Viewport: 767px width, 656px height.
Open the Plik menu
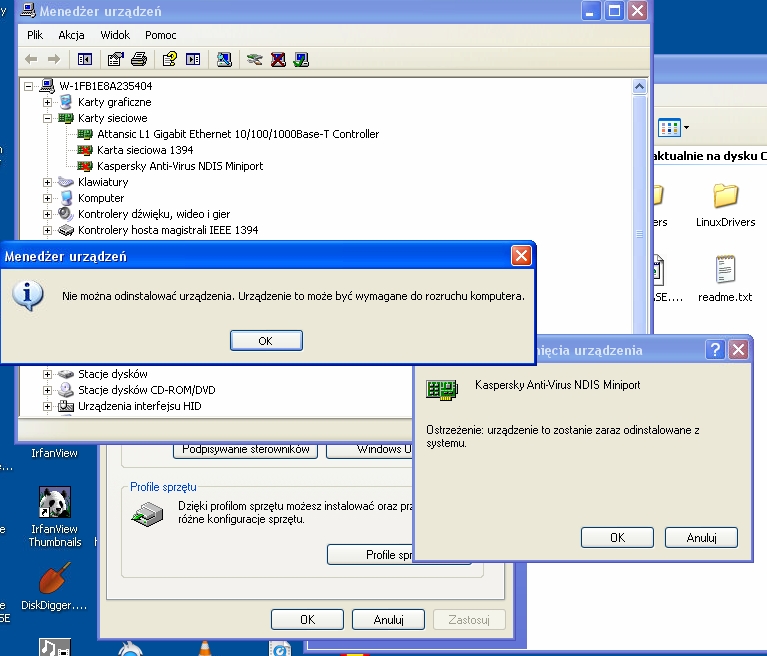tap(35, 35)
